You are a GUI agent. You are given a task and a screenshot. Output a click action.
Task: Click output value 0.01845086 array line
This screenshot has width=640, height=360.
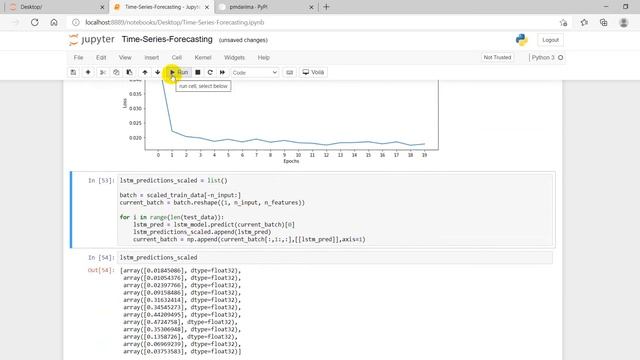tap(180, 270)
